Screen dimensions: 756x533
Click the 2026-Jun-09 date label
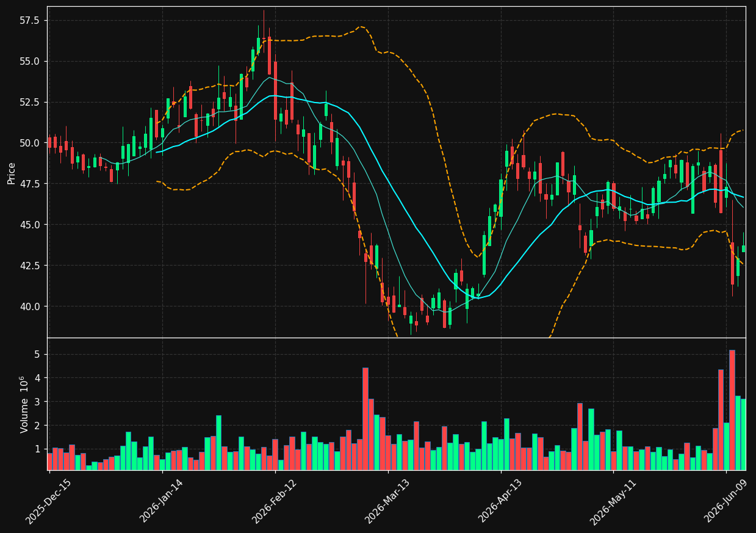click(725, 501)
